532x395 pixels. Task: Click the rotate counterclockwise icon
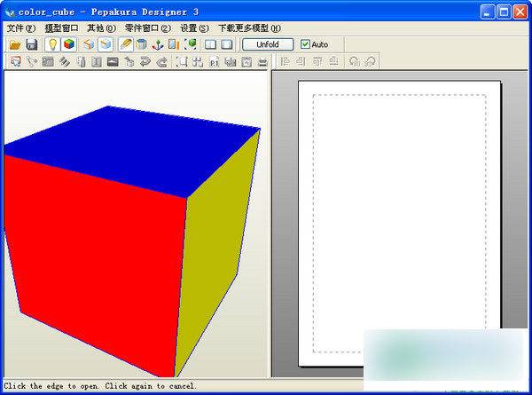point(355,61)
